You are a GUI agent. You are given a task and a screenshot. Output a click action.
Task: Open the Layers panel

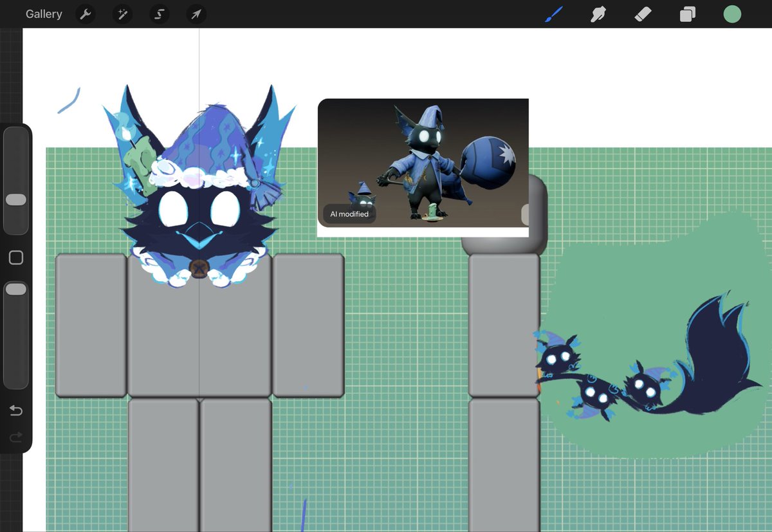pos(688,14)
